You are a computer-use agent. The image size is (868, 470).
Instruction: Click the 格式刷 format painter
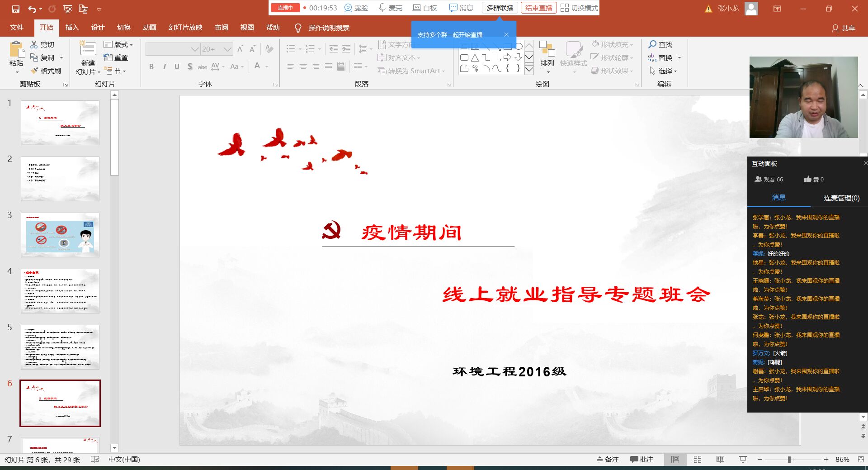pos(46,71)
